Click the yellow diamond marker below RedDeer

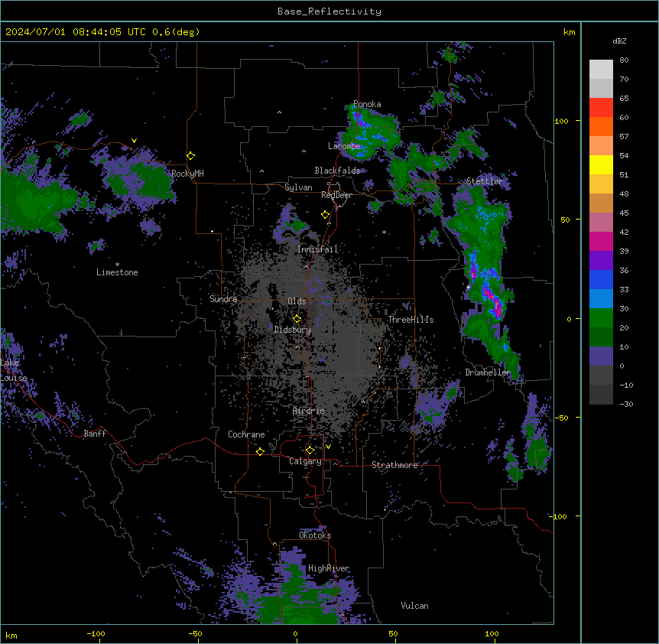[x=325, y=215]
